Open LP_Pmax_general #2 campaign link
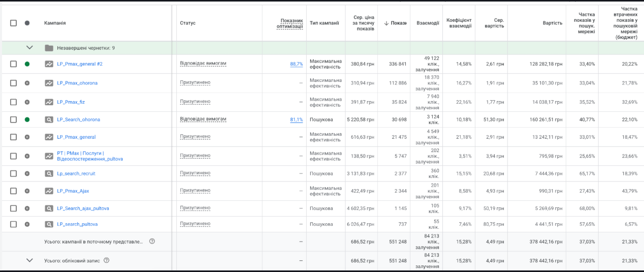This screenshot has width=644, height=272. (80, 64)
